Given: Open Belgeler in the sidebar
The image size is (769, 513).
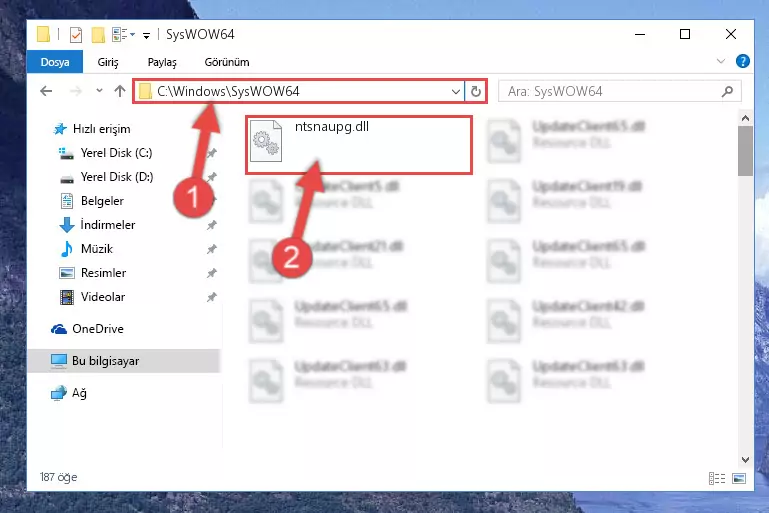Looking at the screenshot, I should click(x=91, y=201).
